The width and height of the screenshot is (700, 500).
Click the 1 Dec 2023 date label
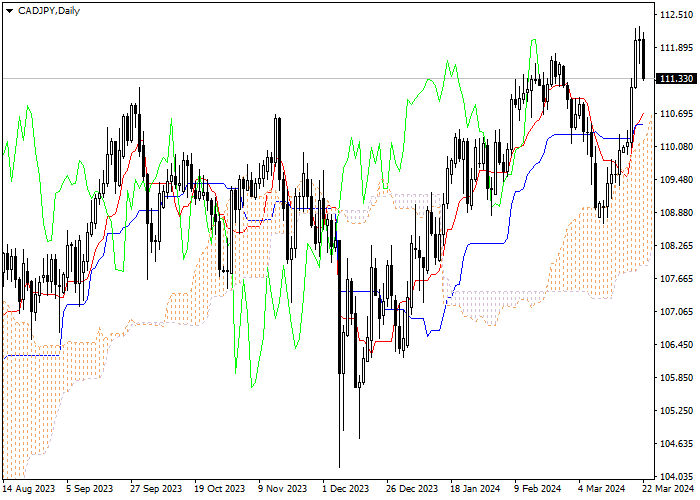coord(346,488)
